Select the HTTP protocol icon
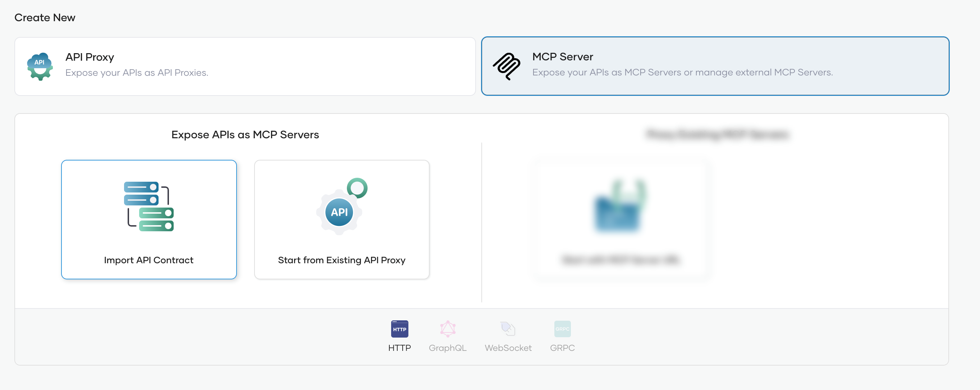The image size is (980, 390). coord(399,329)
